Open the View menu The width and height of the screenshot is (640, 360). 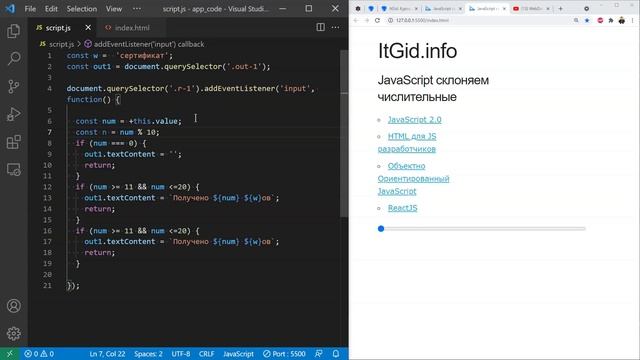[114, 9]
